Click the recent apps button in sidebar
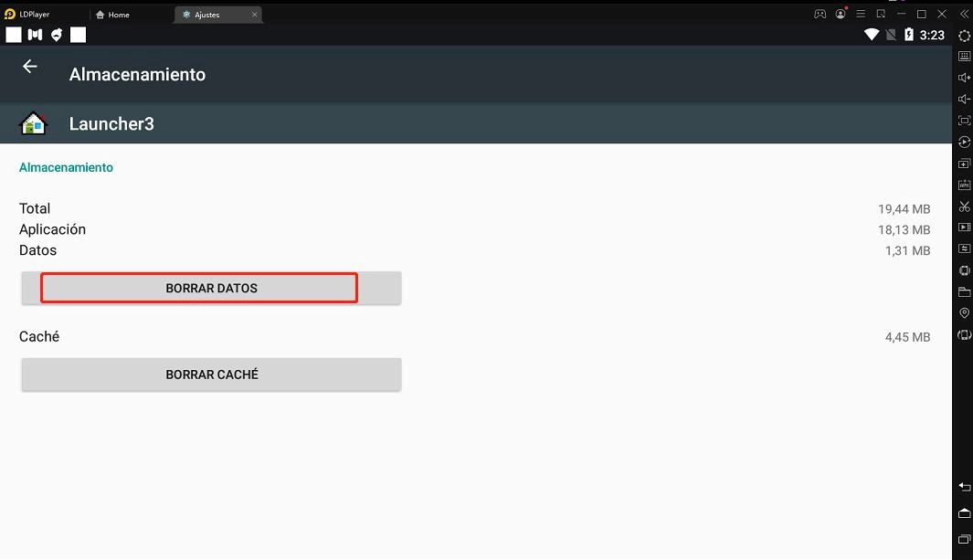Viewport: 973px width, 560px height. pyautogui.click(x=964, y=540)
